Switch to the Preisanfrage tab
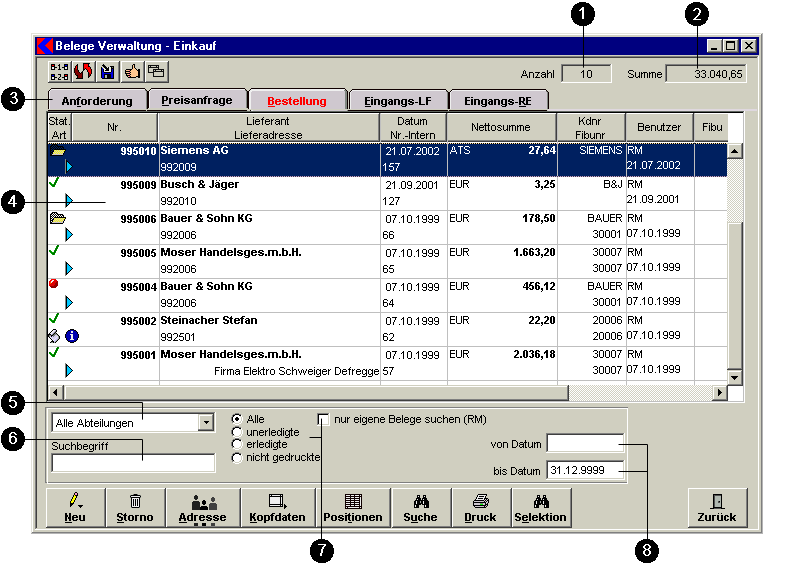The image size is (794, 567). [x=197, y=101]
